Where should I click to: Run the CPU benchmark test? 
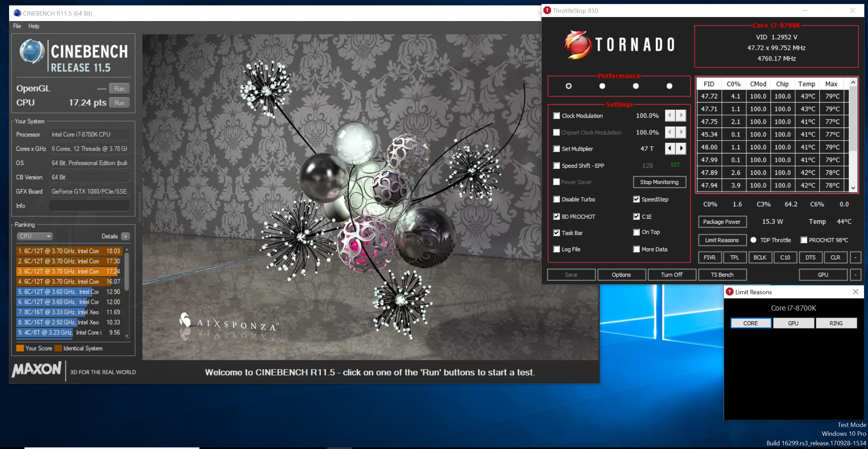point(119,102)
